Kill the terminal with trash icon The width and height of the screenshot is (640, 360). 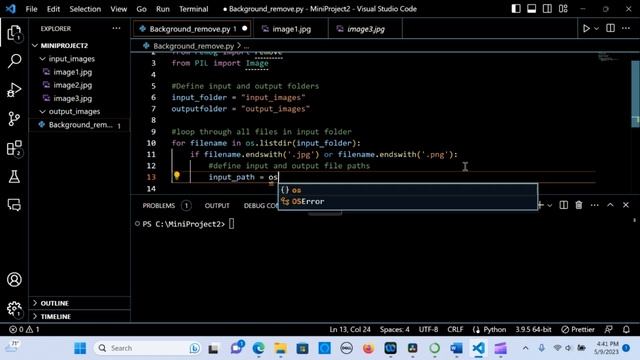579,205
